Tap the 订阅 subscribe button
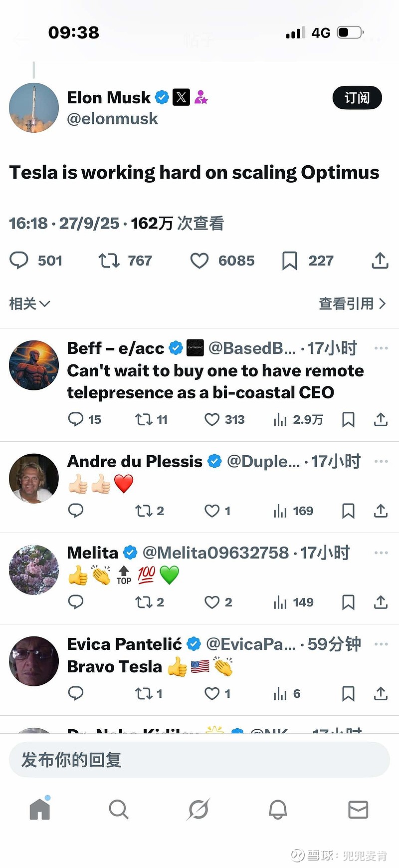Screen dimensions: 399x868 (x=357, y=98)
